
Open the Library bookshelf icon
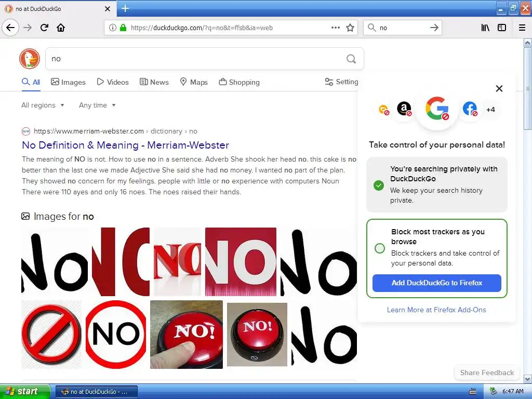[485, 28]
